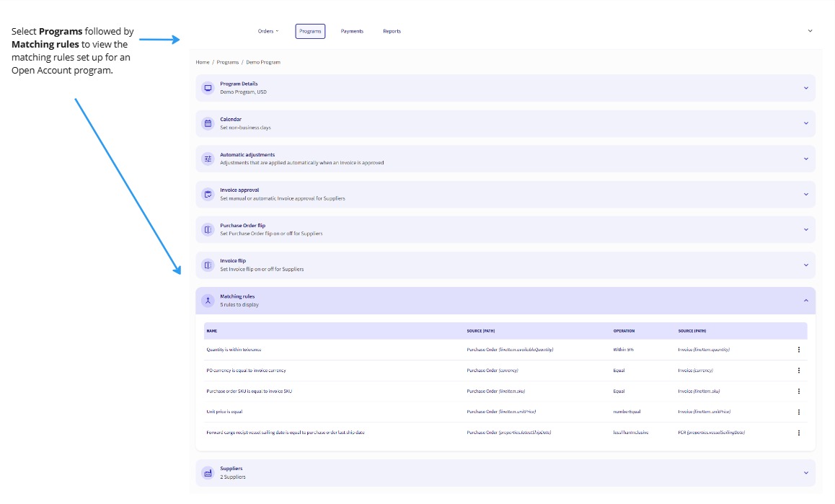Open options menu for Purchase order SKU rule
This screenshot has height=504, width=835.
(x=799, y=391)
